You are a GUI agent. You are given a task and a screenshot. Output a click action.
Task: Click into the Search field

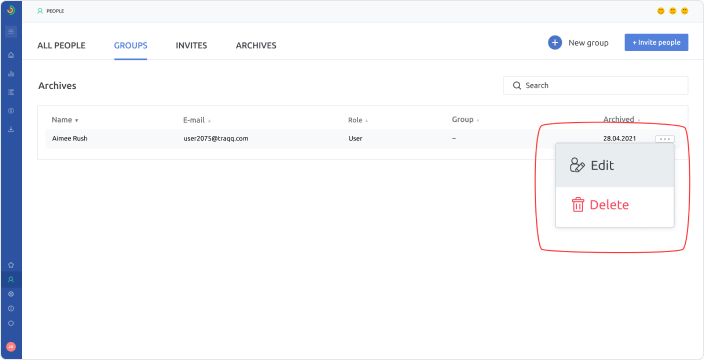click(595, 85)
